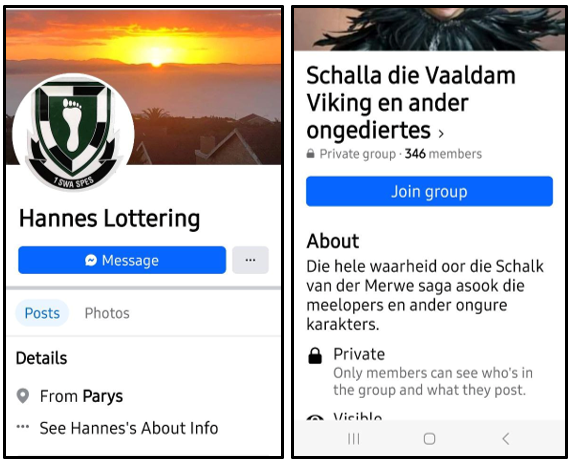Click the Messenger icon on Message button

(x=91, y=260)
